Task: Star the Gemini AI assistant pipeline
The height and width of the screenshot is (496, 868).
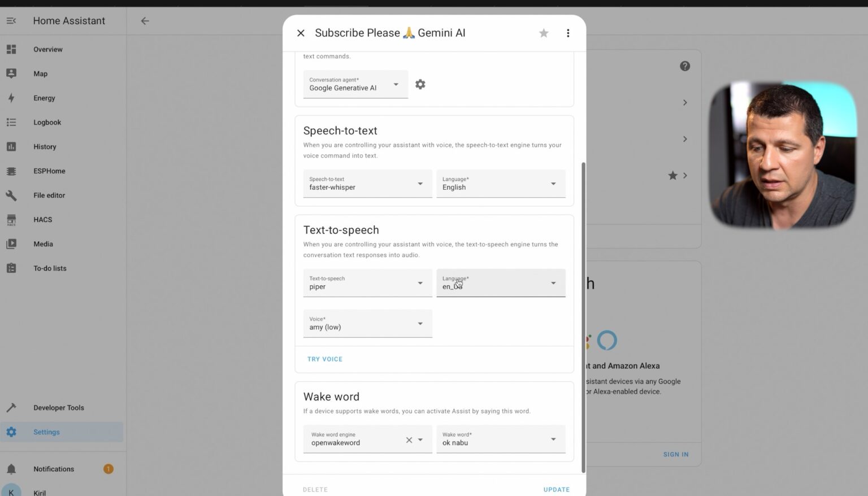Action: (543, 33)
